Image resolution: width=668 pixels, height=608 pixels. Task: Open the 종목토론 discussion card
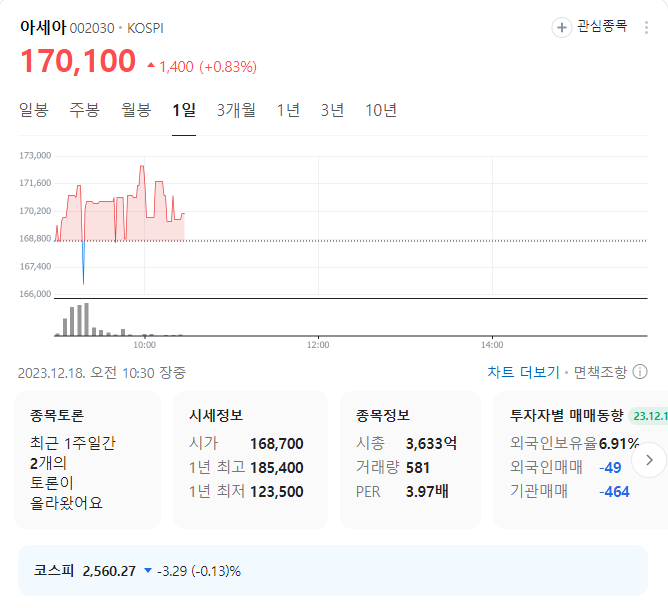pyautogui.click(x=87, y=460)
